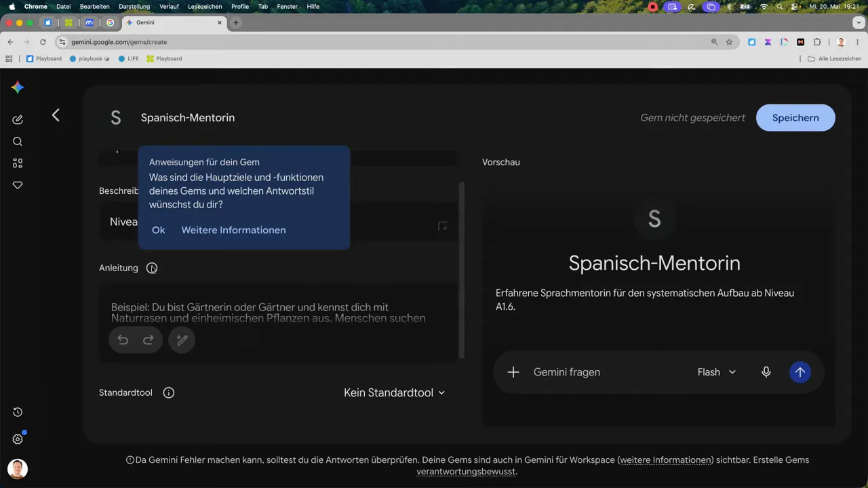Screen dimensions: 868x488
Task: Open the LIFE bookmark
Action: 128,59
